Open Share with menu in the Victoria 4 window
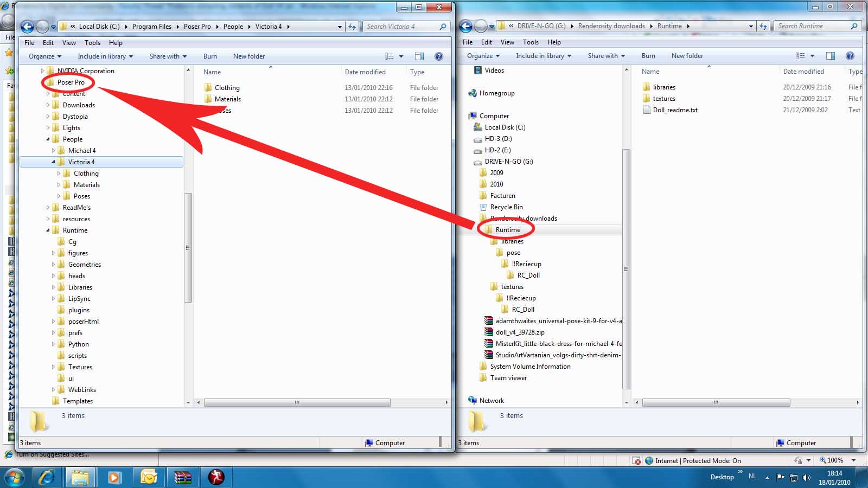Screen dimensions: 868x488 (168, 56)
